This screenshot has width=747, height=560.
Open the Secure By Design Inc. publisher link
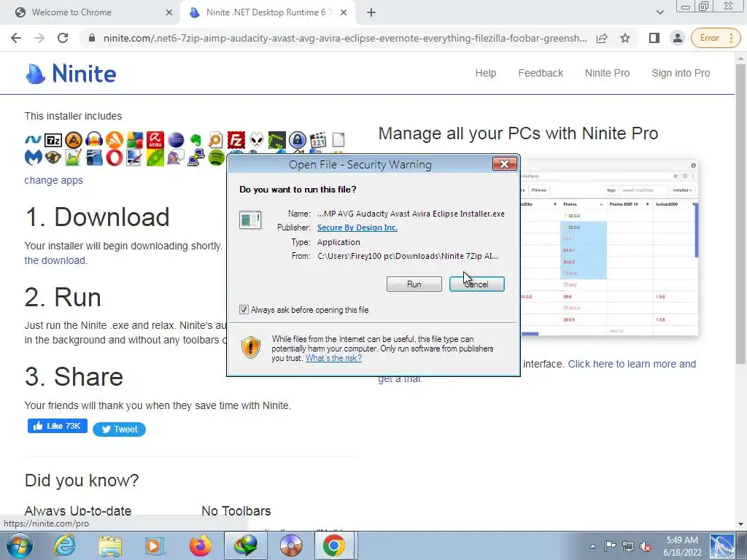pyautogui.click(x=357, y=227)
